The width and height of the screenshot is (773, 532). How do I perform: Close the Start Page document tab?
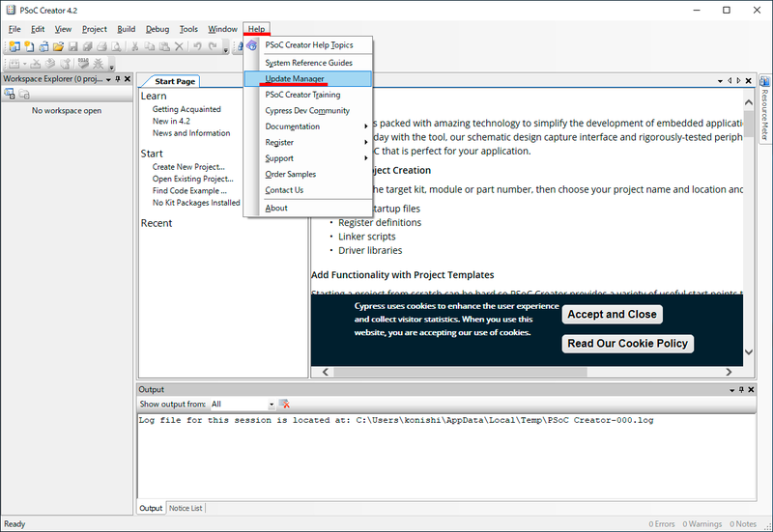coord(748,81)
